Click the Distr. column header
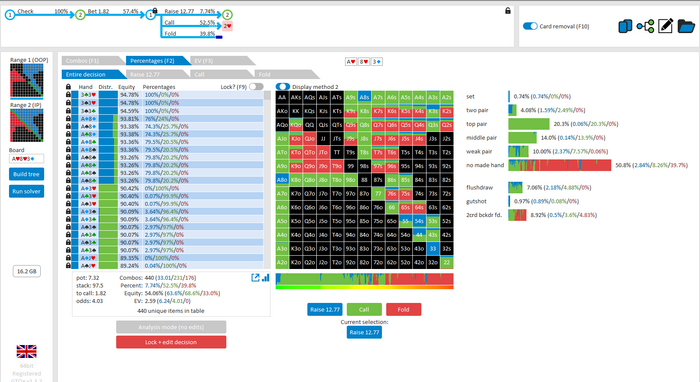 tap(105, 87)
